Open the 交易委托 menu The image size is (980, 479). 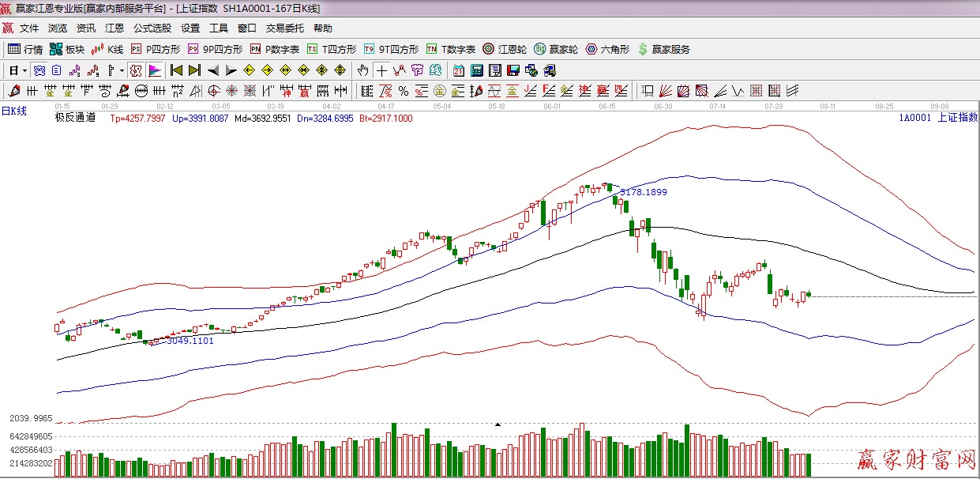284,28
